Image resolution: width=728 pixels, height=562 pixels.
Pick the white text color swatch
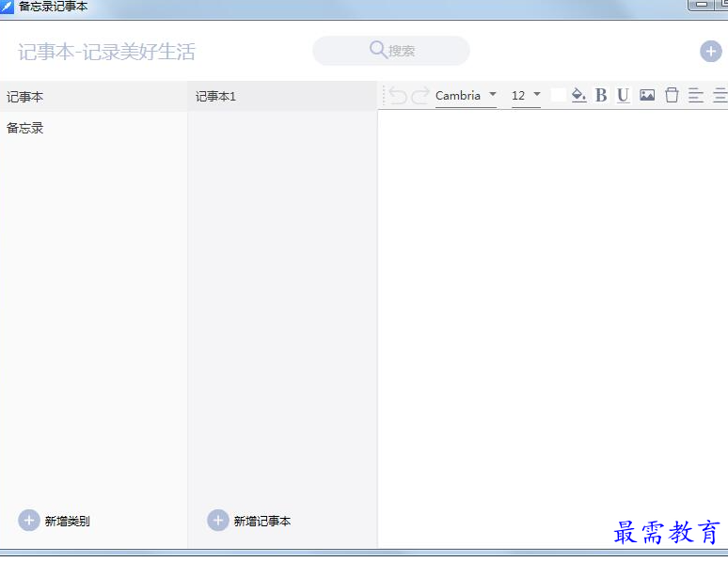558,95
